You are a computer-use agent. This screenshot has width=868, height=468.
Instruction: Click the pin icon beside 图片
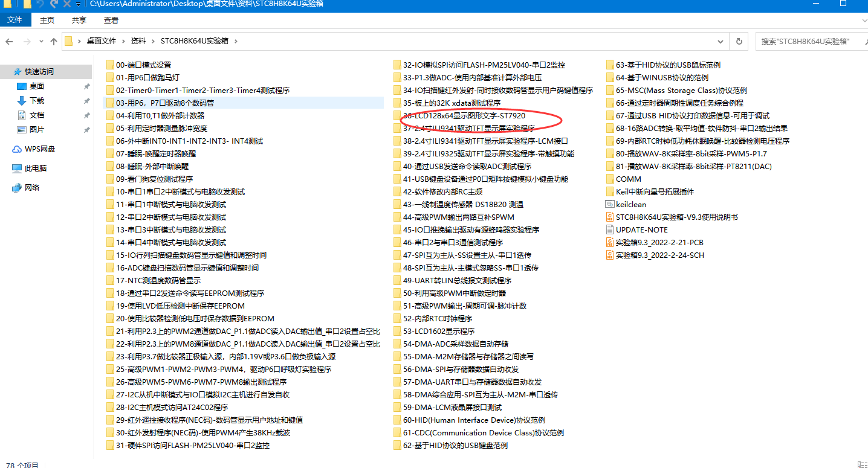[x=86, y=130]
